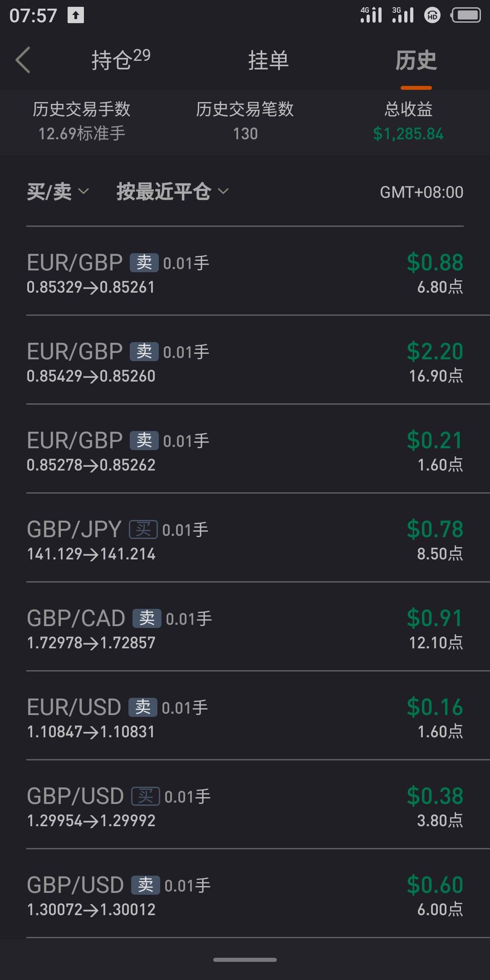Tap the 4G signal strength icon
Screen dimensions: 490x980
pyautogui.click(x=371, y=15)
